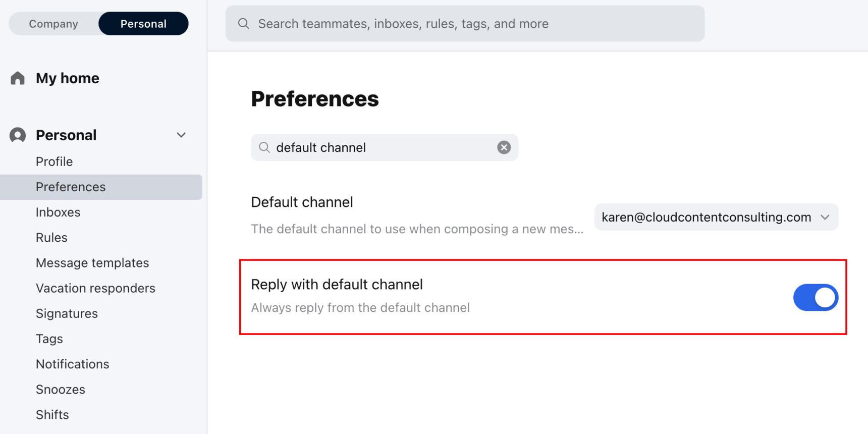
Task: Click the Personal account avatar icon
Action: (x=17, y=135)
